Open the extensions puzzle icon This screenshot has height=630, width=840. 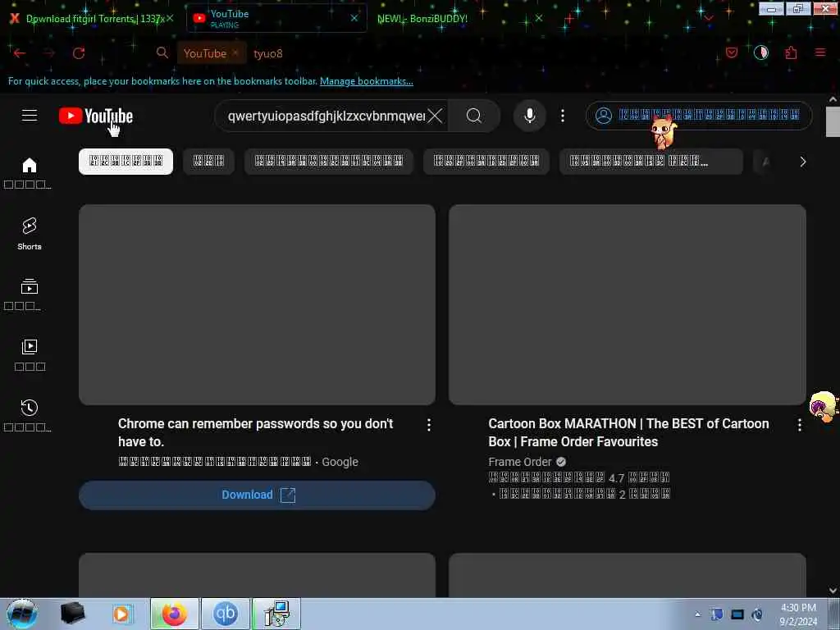(791, 52)
